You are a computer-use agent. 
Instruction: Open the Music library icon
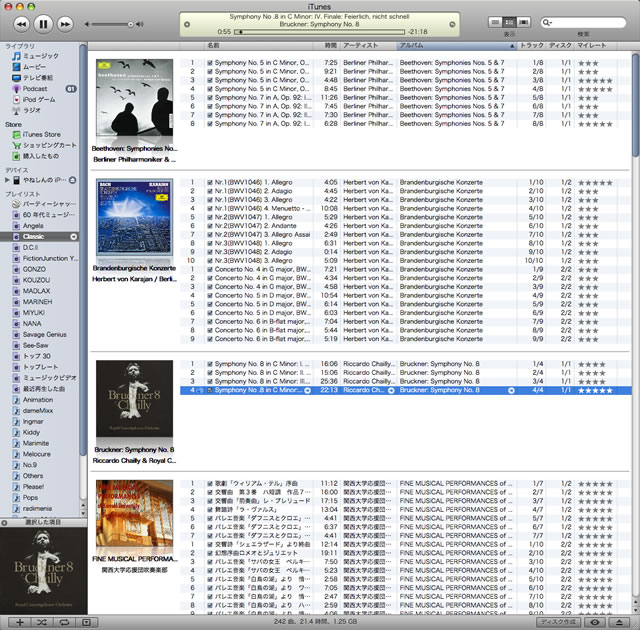coord(16,56)
